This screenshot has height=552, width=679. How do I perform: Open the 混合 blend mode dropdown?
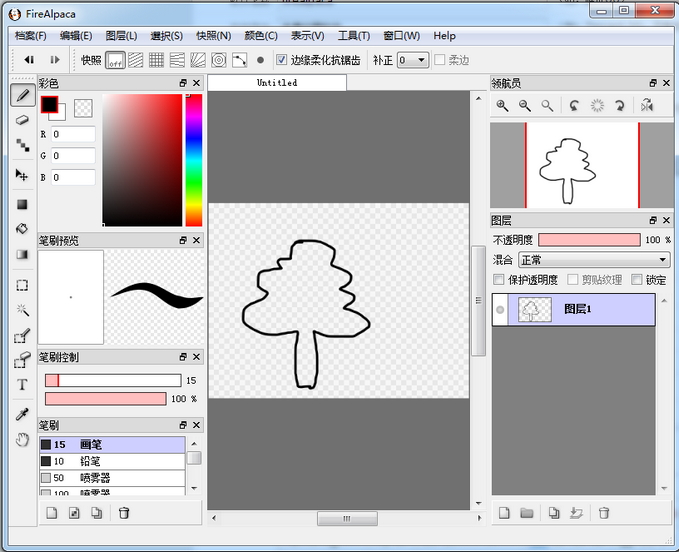(593, 260)
